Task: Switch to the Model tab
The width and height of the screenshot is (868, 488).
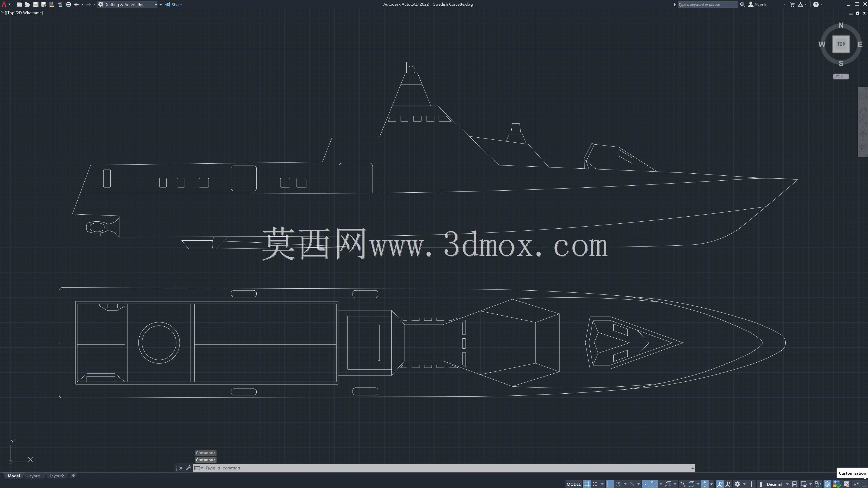Action: tap(14, 476)
